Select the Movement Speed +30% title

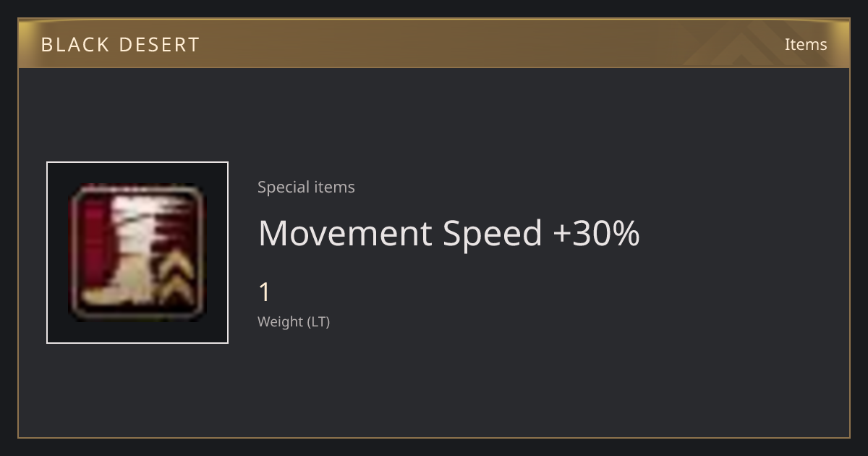[x=448, y=233]
